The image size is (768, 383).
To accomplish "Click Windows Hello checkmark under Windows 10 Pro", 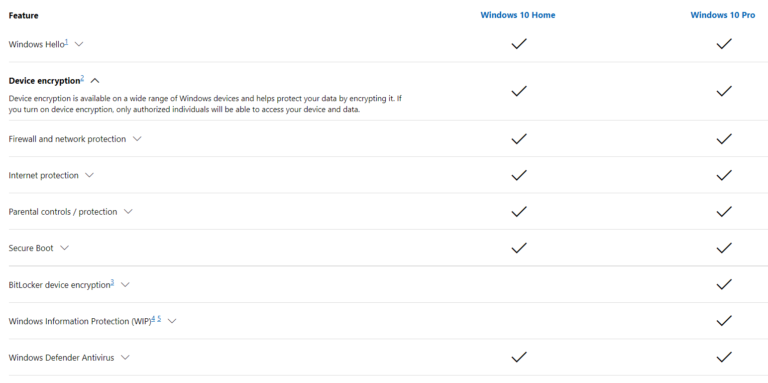I will click(724, 44).
